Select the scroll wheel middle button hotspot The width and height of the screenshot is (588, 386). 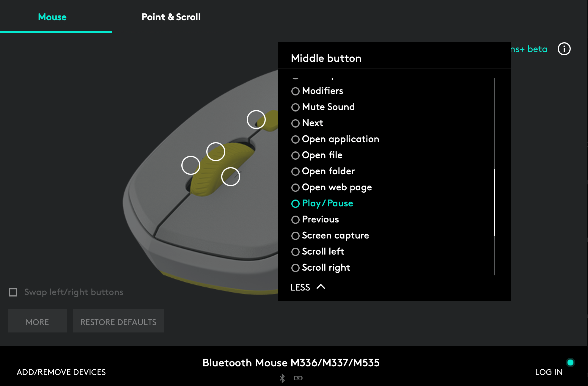(x=216, y=152)
